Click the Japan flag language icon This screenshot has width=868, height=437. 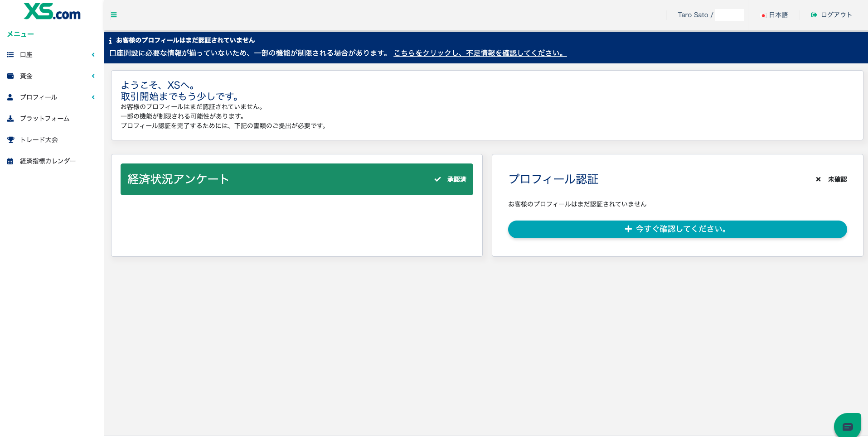coord(763,15)
